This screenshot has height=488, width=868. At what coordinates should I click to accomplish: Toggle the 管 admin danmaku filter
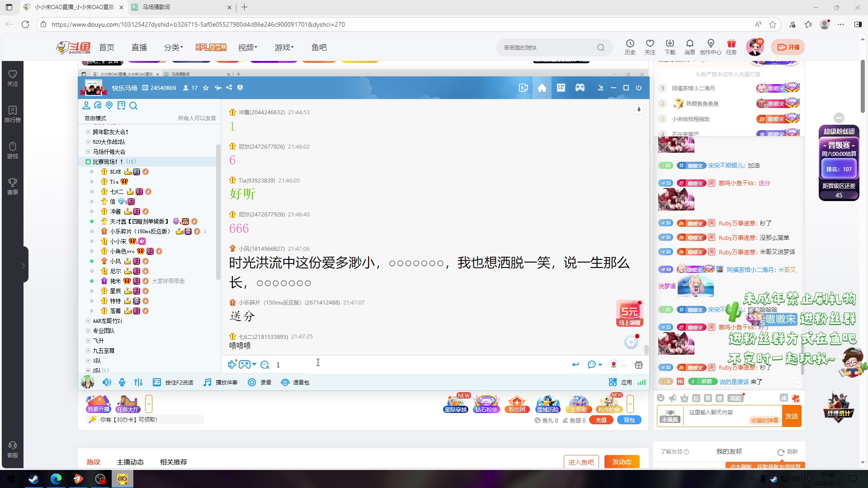coord(708,398)
